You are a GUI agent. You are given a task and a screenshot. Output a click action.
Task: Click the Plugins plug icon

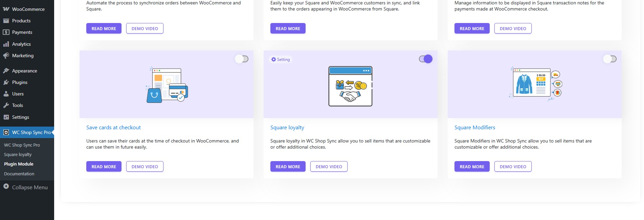(6, 82)
